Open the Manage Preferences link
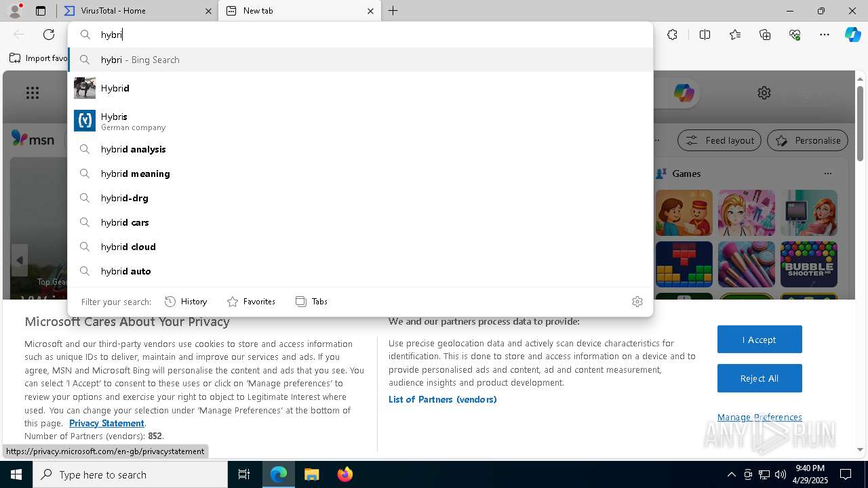The height and width of the screenshot is (488, 868). (759, 417)
